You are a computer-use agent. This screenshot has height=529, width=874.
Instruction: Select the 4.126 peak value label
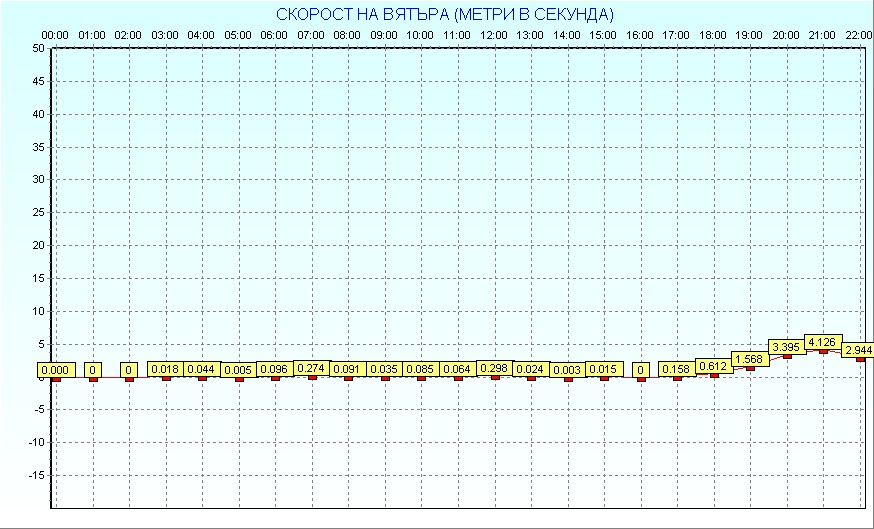(823, 341)
